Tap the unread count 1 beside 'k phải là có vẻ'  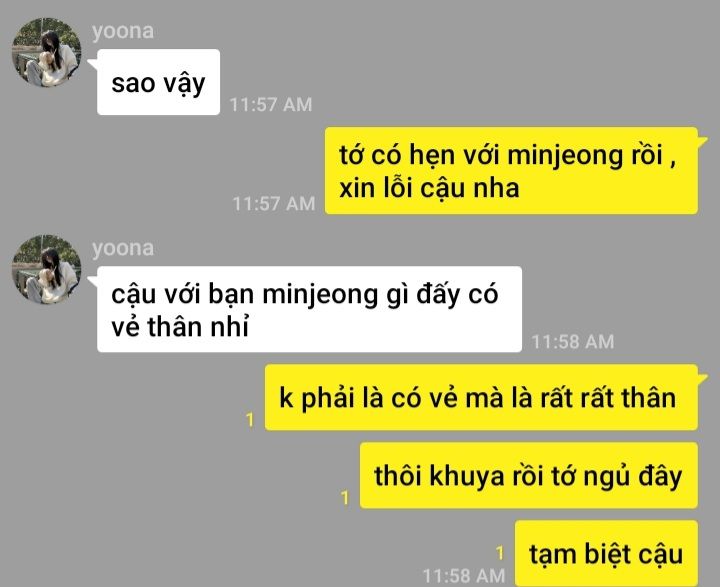(250, 419)
